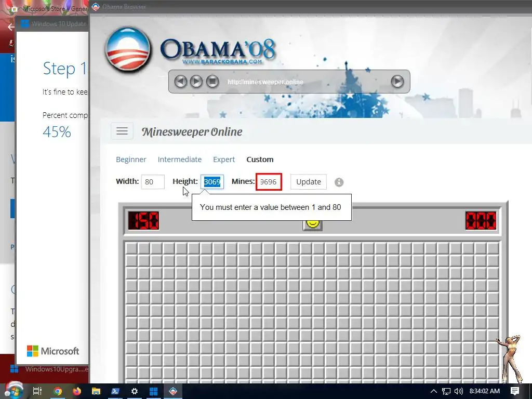Select the Custom difficulty
Image resolution: width=532 pixels, height=399 pixels.
tap(260, 159)
